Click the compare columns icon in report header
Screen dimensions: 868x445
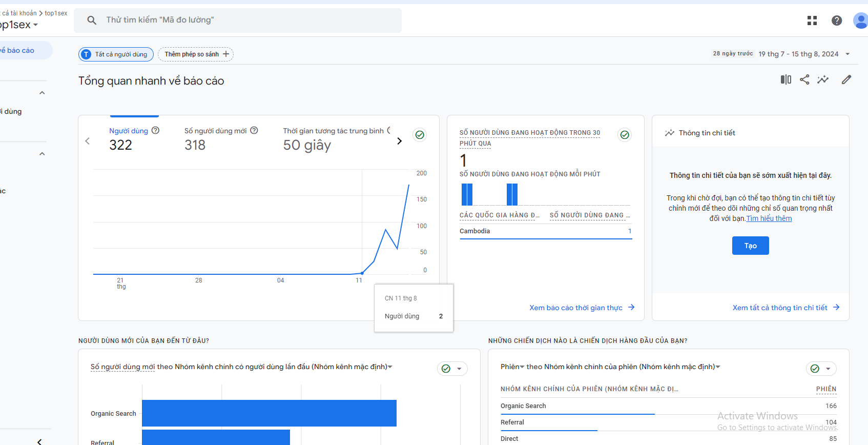(x=786, y=79)
